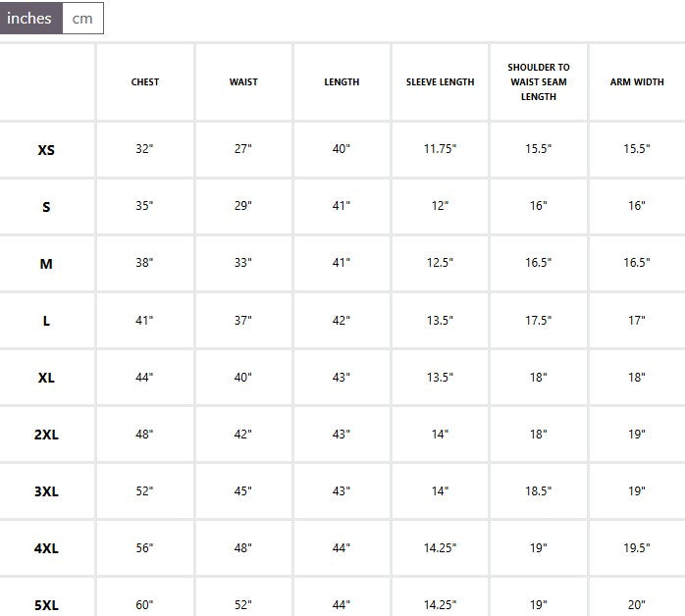Screen dimensions: 685x616
Task: Select the L size row label
Action: pyautogui.click(x=46, y=321)
